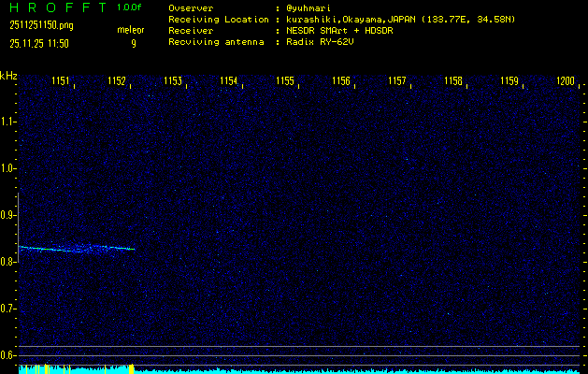Click the 1.1 kHz frequency axis label
This screenshot has height=374, width=588.
click(x=8, y=122)
